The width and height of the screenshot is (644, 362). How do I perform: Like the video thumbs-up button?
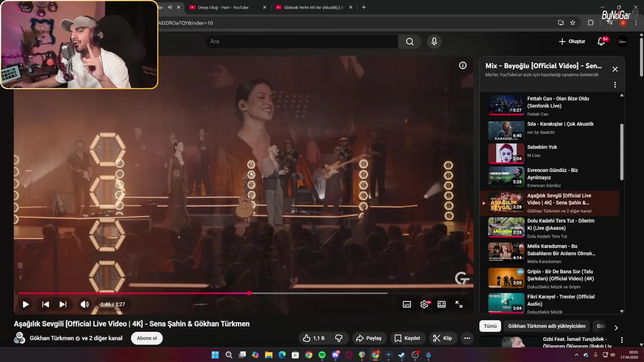point(314,338)
